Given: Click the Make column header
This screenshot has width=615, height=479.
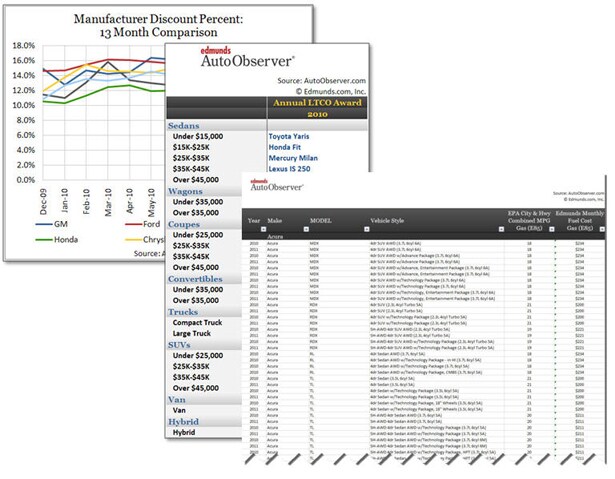Looking at the screenshot, I should coord(275,220).
